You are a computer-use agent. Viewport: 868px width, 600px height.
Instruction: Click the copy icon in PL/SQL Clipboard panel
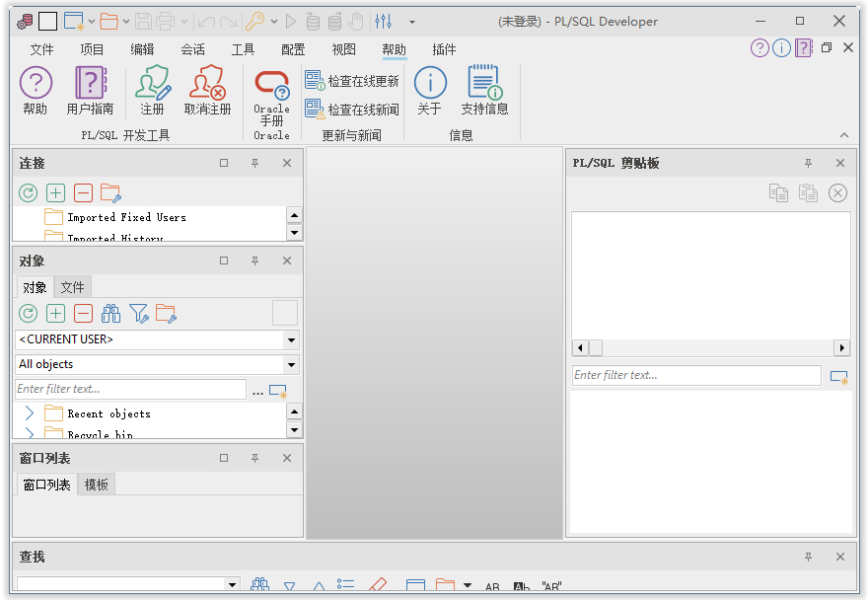tap(779, 192)
